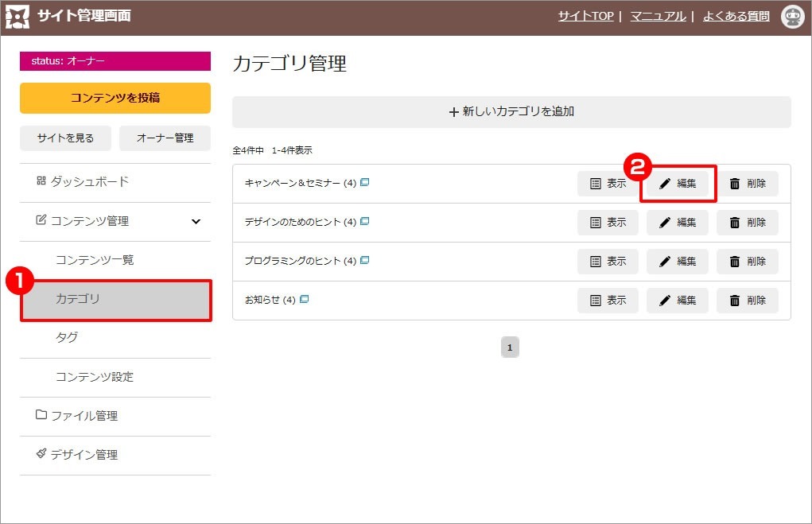Image resolution: width=812 pixels, height=524 pixels.
Task: Collapse the コンテンツ管理 chevron
Action: pyautogui.click(x=196, y=222)
